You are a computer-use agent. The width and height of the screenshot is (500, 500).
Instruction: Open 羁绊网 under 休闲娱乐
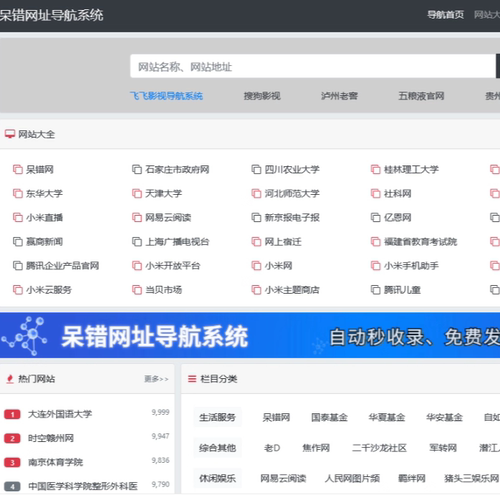tap(412, 478)
